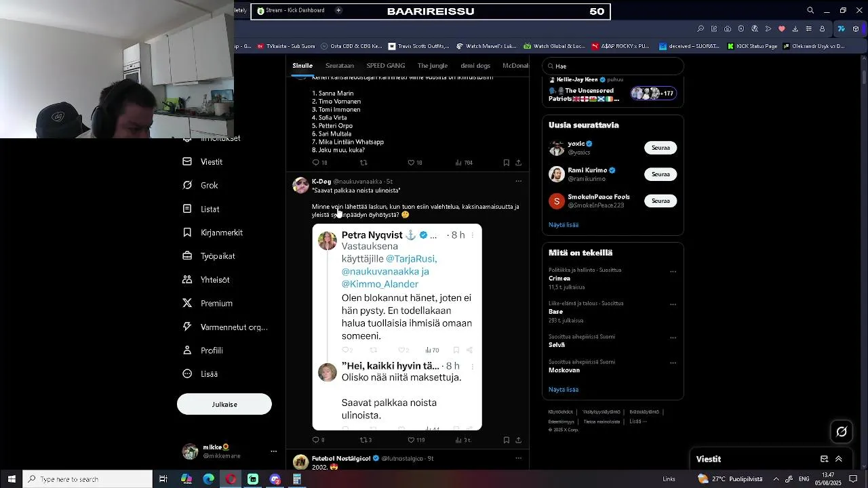Switch to the SPEED GANG tab
Image resolution: width=868 pixels, height=488 pixels.
tap(386, 66)
